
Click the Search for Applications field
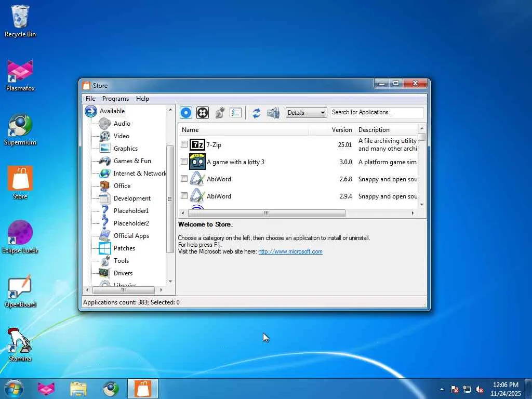(377, 112)
